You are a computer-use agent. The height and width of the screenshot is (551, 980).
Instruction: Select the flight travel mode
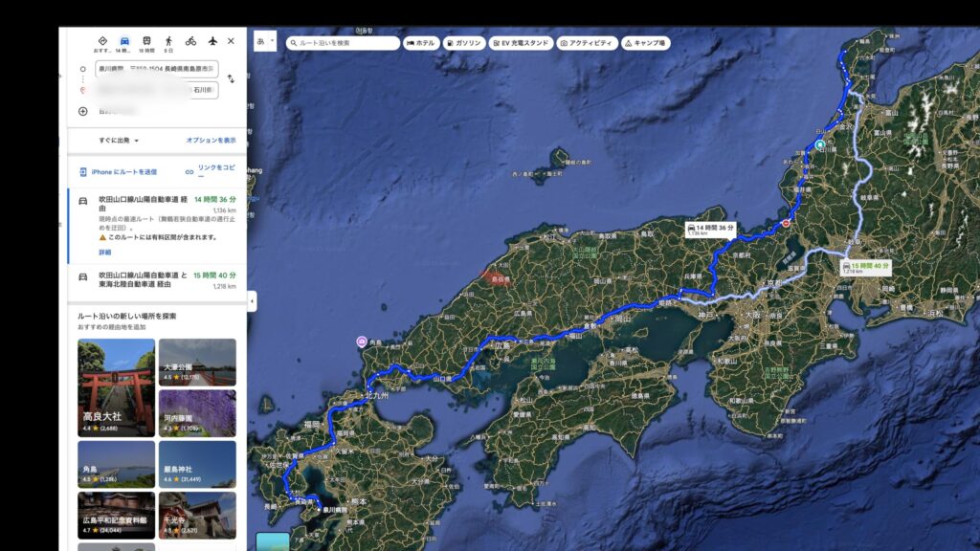(212, 41)
